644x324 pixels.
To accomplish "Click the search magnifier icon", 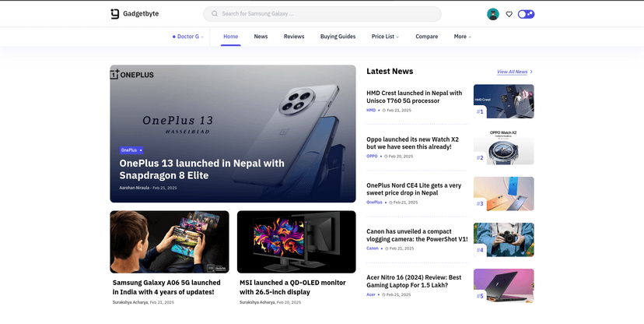I will pos(214,14).
